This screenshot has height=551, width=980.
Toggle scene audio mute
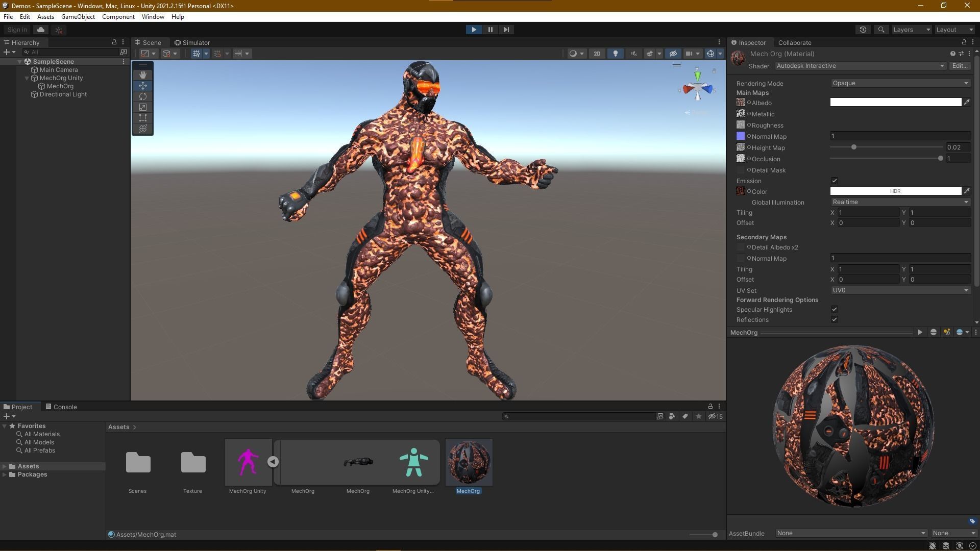tap(634, 54)
